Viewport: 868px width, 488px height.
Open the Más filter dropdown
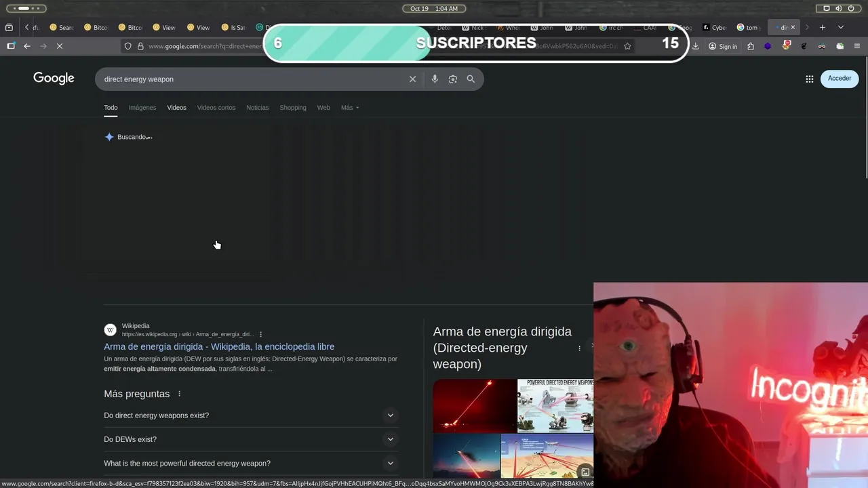[350, 108]
